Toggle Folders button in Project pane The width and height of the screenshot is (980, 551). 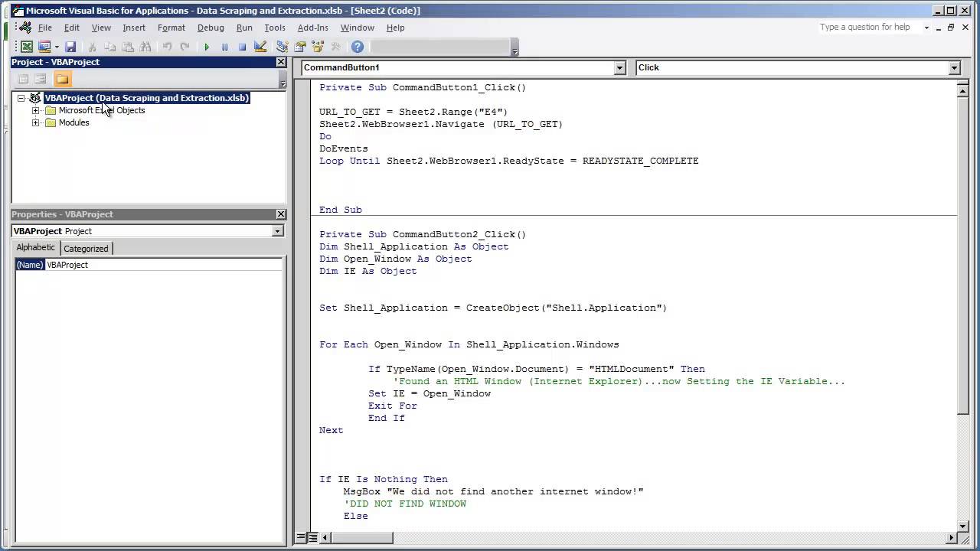(x=62, y=79)
